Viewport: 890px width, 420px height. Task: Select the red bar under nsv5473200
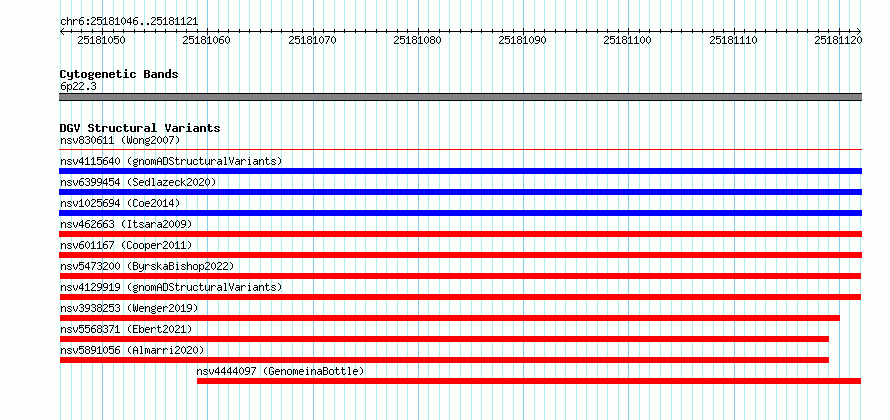click(x=460, y=276)
